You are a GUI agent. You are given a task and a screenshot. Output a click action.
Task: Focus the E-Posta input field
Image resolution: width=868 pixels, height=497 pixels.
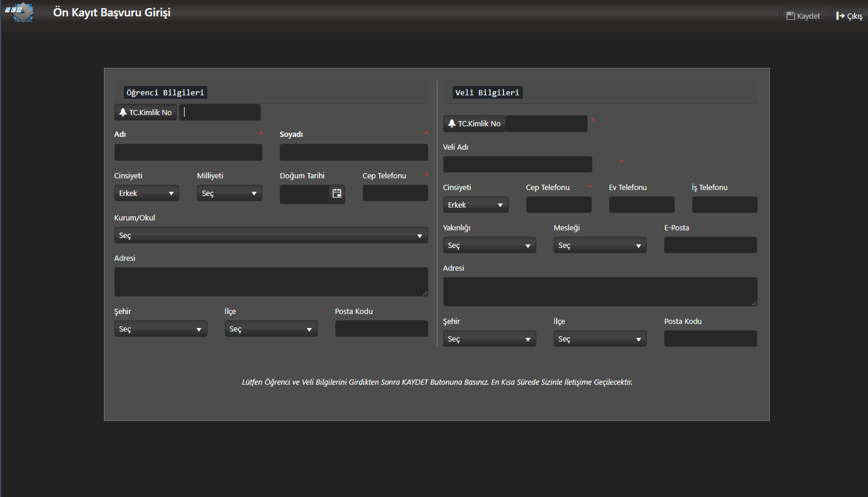(710, 246)
